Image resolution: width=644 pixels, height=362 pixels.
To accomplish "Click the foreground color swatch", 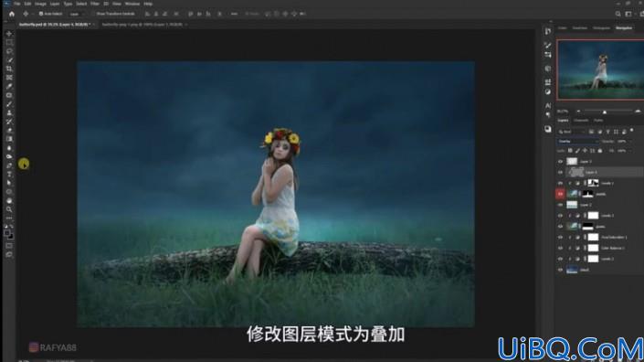I will point(7,233).
